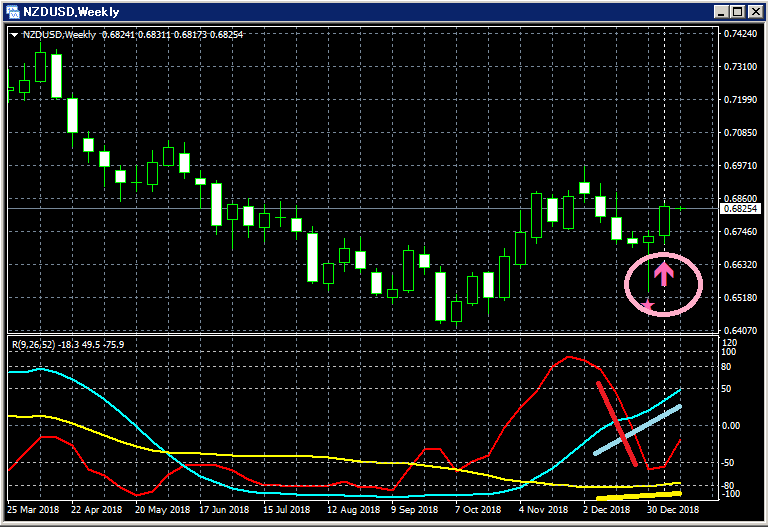Click indicator scale value 50
Screen dimensions: 768x527
tap(726, 389)
